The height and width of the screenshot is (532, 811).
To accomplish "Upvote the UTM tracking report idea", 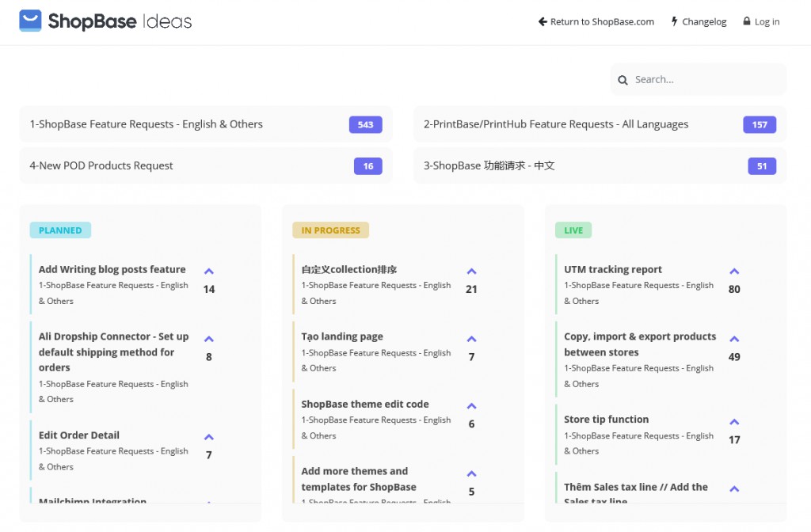I will [x=734, y=272].
